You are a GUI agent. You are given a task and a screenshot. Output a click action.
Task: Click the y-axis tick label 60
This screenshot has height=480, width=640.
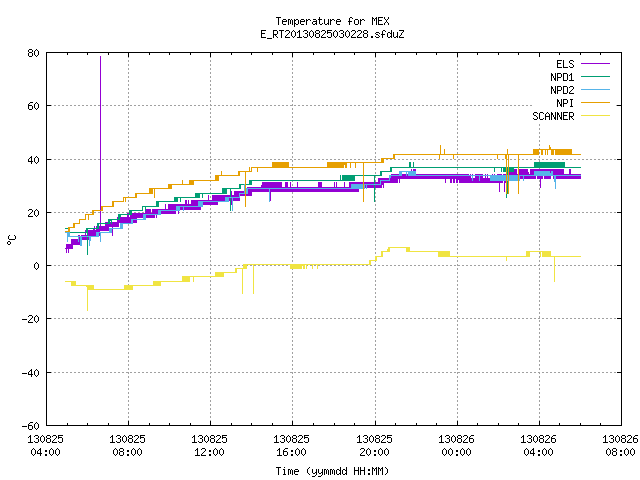pyautogui.click(x=33, y=106)
